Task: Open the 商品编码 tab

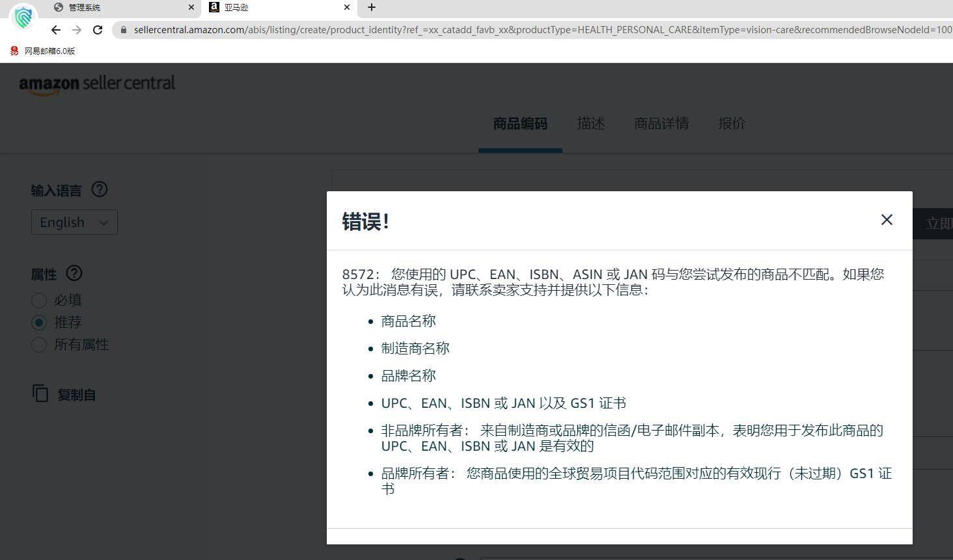Action: pyautogui.click(x=520, y=124)
